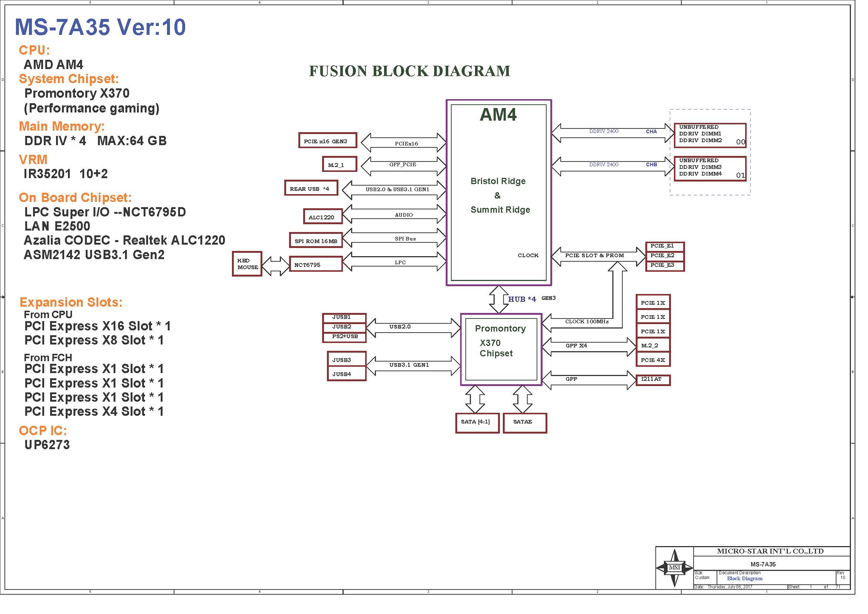
Task: Click the "PCIEx16" arrow label
Action: [x=406, y=144]
